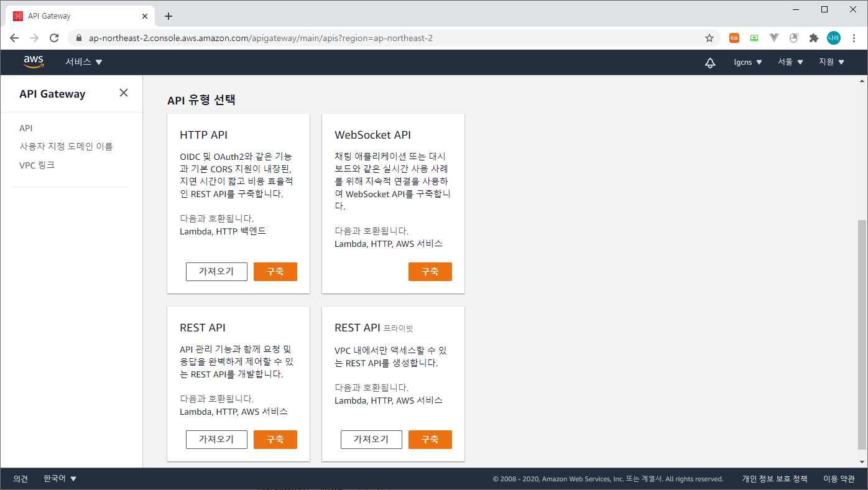868x490 pixels.
Task: Open a new browser tab
Action: click(x=168, y=16)
